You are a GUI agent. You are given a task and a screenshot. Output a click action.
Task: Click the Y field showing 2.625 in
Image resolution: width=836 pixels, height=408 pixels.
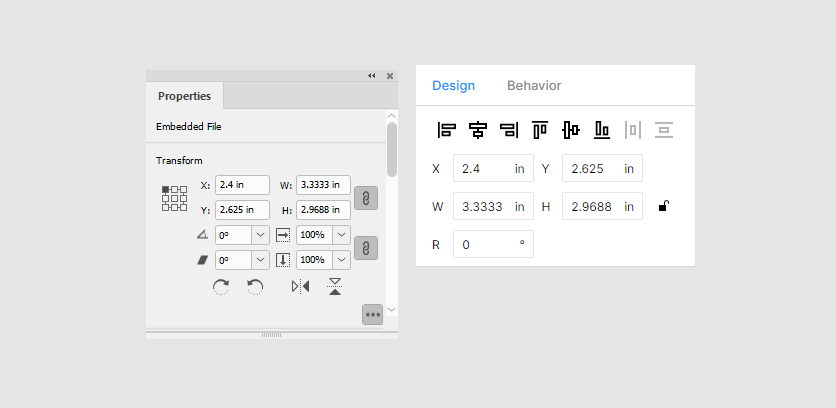[243, 210]
